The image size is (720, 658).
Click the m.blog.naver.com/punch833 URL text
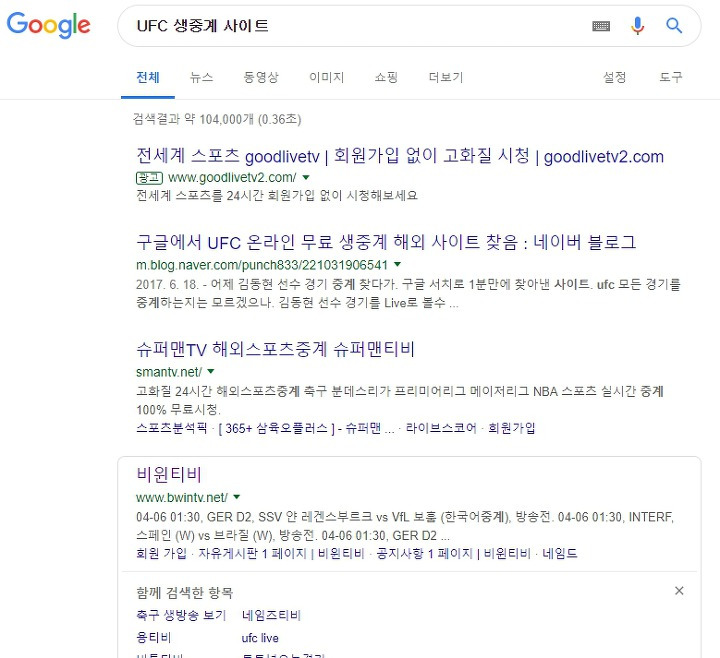262,264
